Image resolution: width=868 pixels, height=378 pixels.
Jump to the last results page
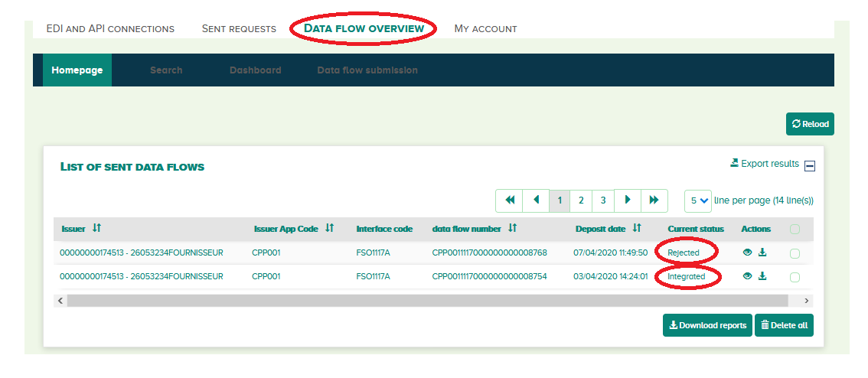pyautogui.click(x=654, y=200)
